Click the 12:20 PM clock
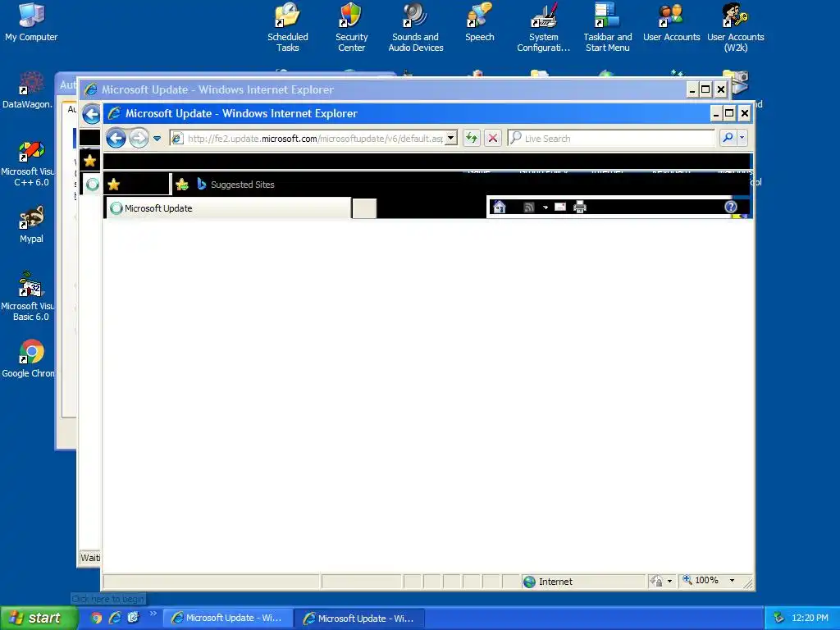This screenshot has height=630, width=840. (x=810, y=618)
